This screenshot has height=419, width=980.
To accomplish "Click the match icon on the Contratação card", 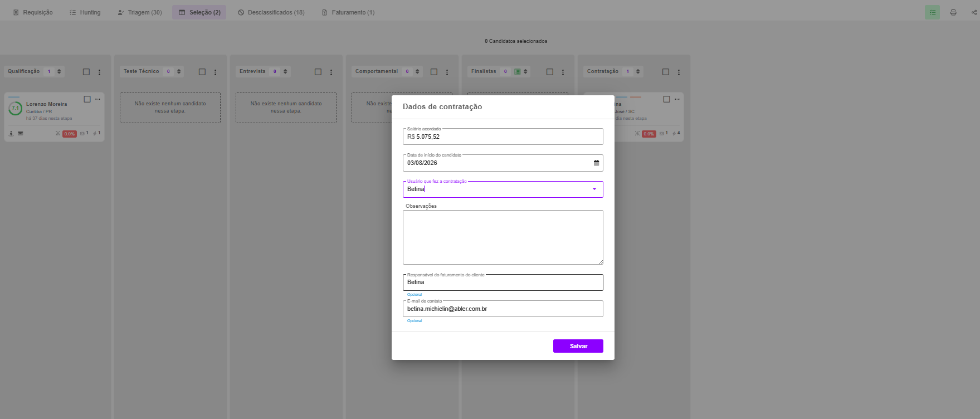I will tap(637, 134).
